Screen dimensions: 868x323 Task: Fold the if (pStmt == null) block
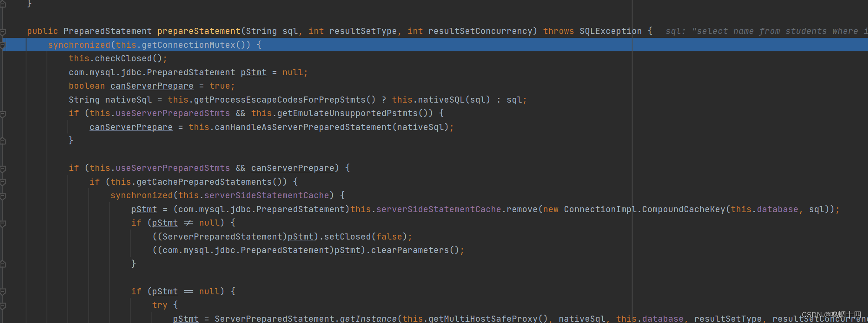tap(3, 292)
